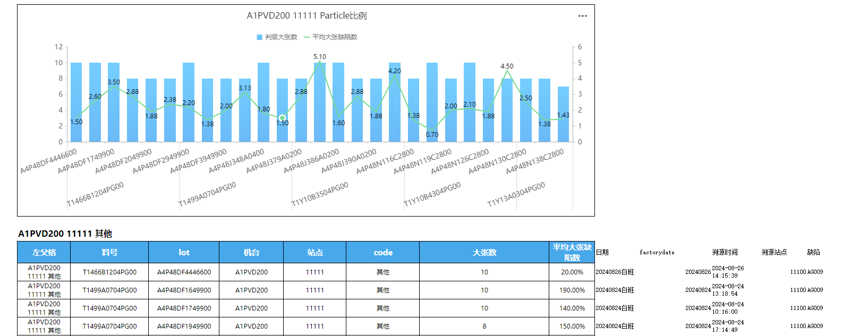
Task: Open the chart's three-dot more options menu
Action: point(583,16)
